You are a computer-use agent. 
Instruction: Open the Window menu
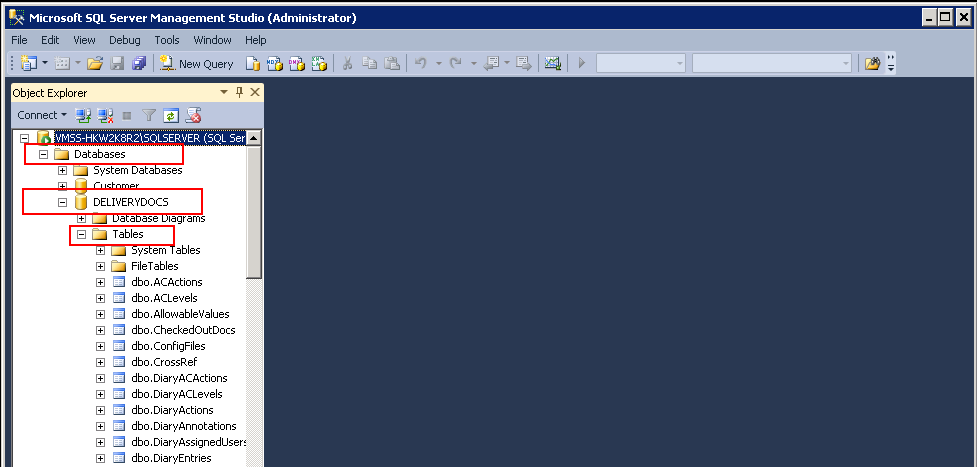pos(212,40)
